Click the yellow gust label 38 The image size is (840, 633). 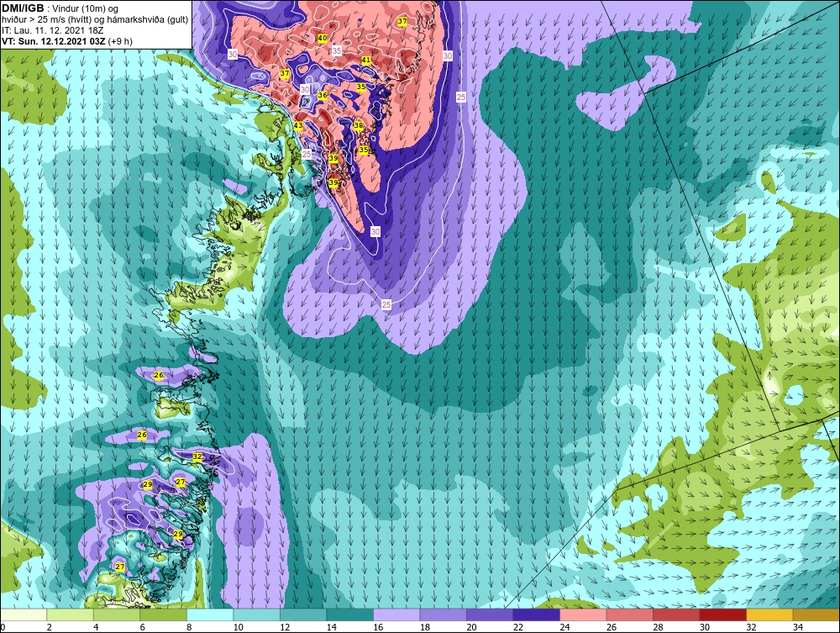pos(359,125)
